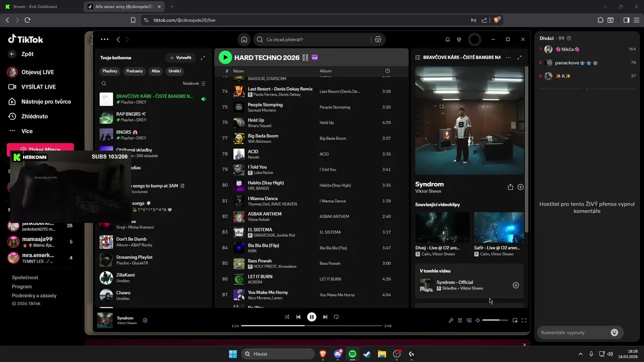Expand Spotify library panel to full view
Viewport: 644px width, 362px height.
(203, 58)
